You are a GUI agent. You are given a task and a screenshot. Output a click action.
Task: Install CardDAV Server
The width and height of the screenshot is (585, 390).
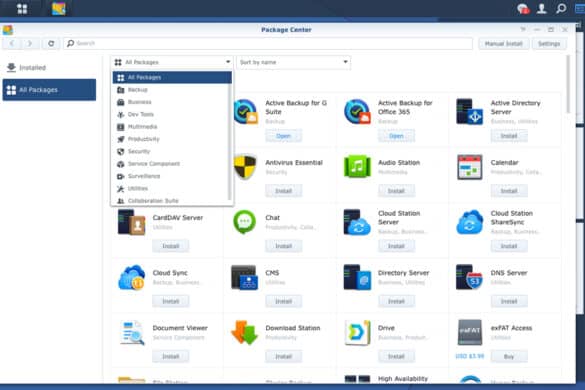click(171, 246)
